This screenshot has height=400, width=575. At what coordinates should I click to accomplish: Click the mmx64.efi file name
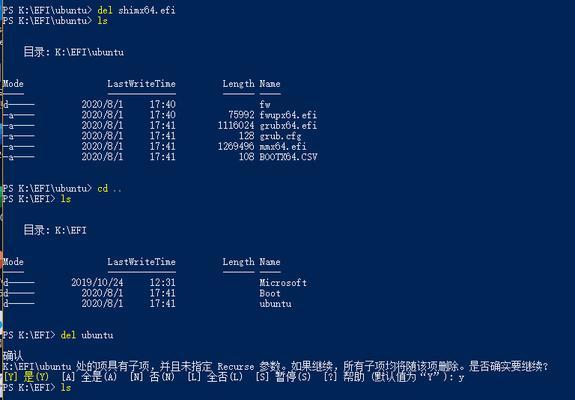[283, 146]
